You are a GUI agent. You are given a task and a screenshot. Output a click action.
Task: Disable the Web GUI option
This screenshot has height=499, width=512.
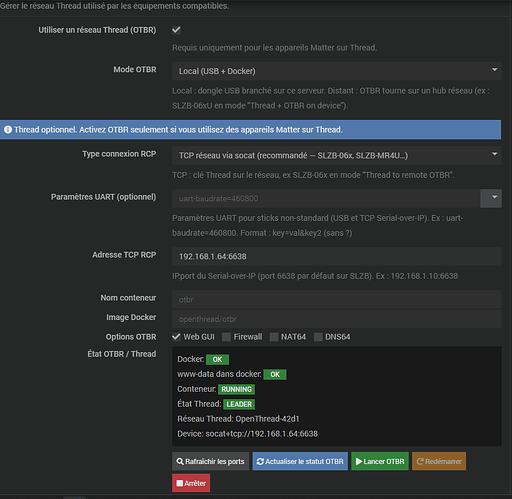coord(176,337)
